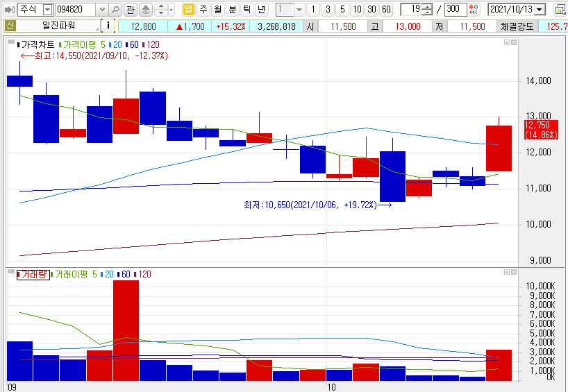Switch to 틱 tick chart tab
568x392 pixels.
247,10
